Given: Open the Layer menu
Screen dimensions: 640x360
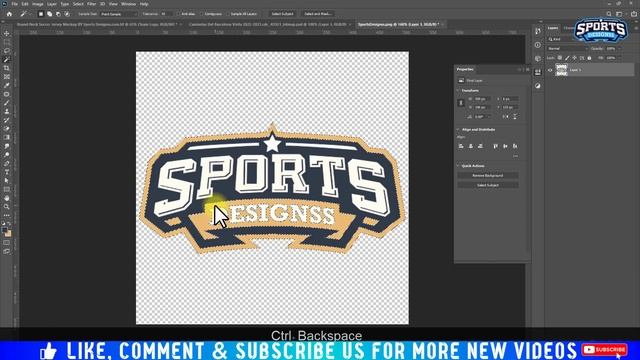Looking at the screenshot, I should [52, 4].
